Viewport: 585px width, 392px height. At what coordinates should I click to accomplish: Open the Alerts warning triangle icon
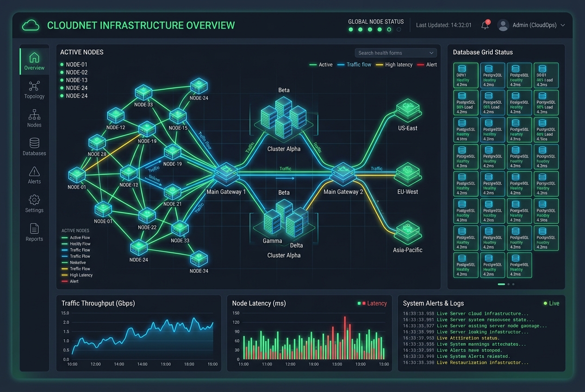pyautogui.click(x=34, y=171)
